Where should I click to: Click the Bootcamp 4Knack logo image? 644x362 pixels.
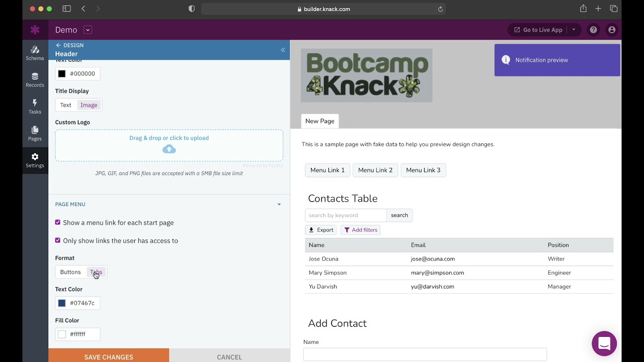(367, 75)
